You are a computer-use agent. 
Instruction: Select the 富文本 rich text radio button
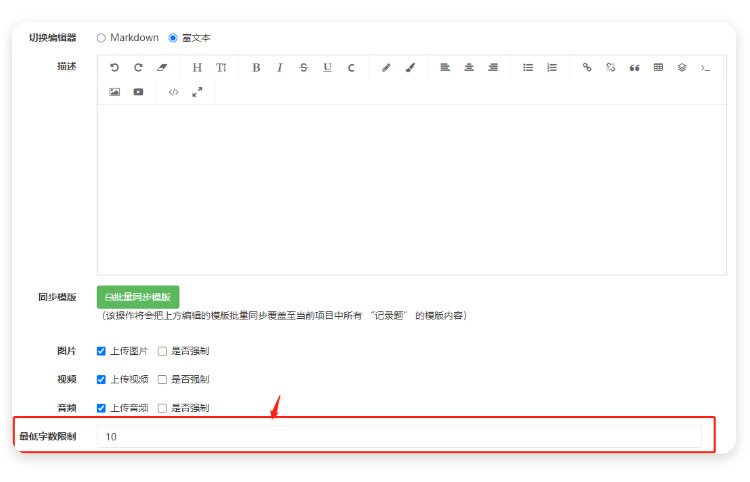pos(173,38)
